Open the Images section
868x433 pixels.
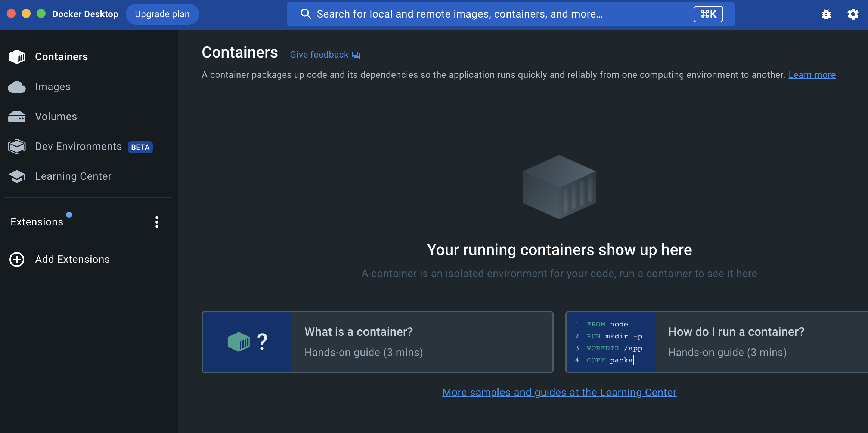[x=53, y=87]
